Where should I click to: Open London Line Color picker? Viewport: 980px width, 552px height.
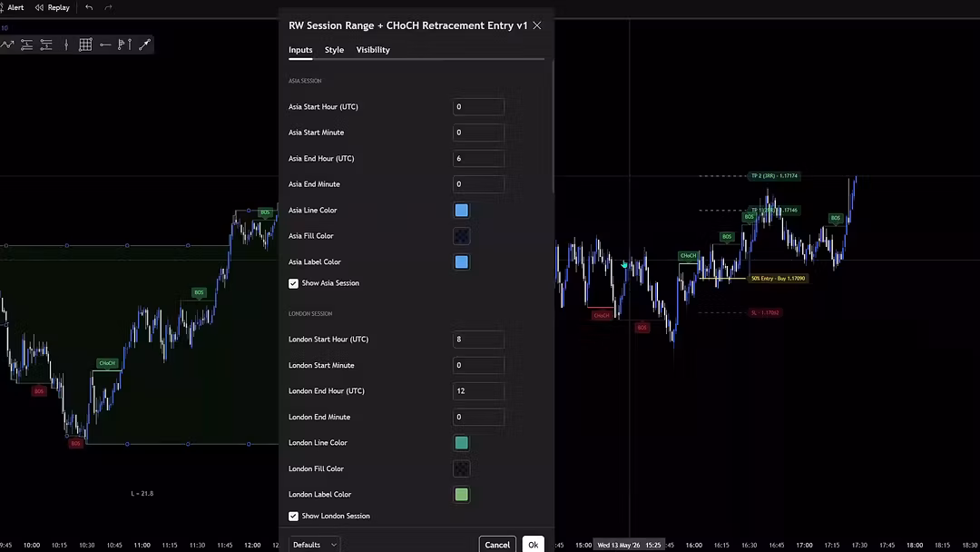(461, 443)
